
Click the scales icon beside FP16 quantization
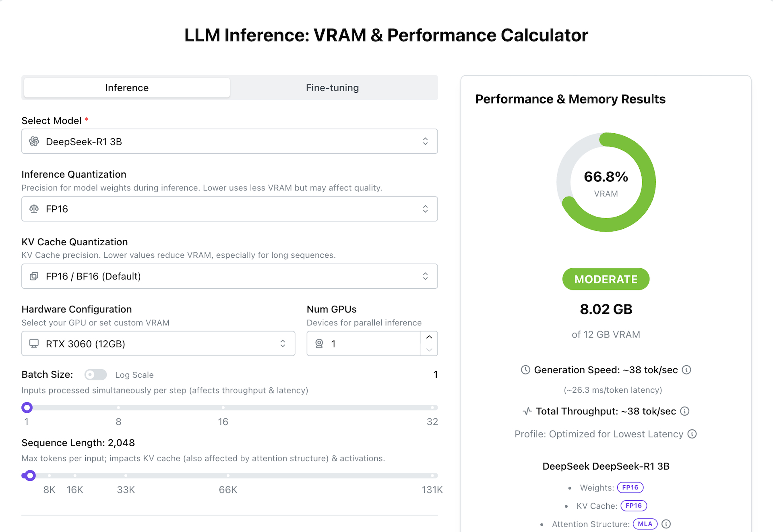click(x=34, y=209)
